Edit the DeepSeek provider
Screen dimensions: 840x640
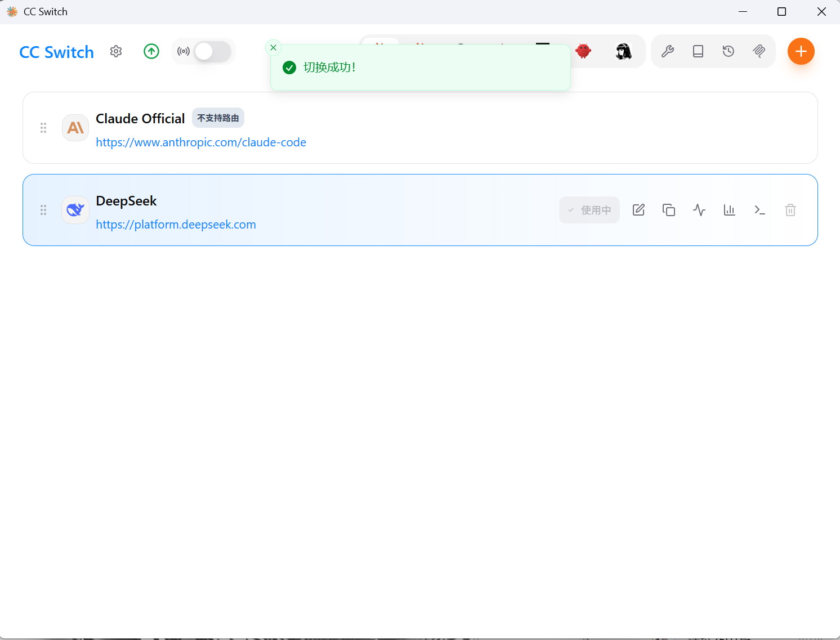(x=638, y=210)
